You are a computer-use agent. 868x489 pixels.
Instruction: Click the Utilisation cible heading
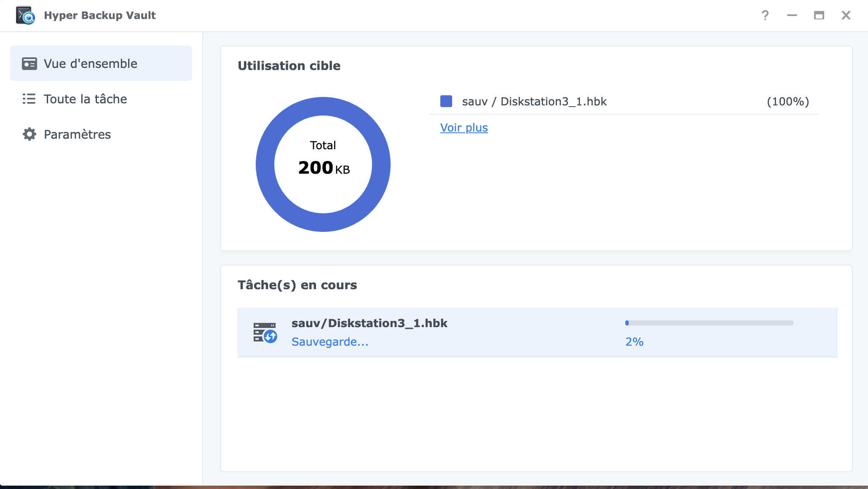tap(289, 66)
